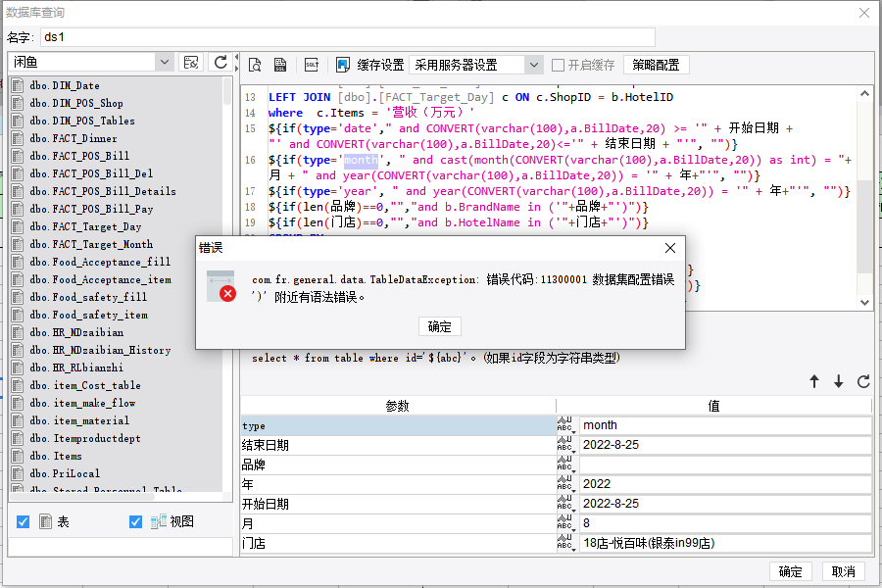Refresh the database table list
The image size is (882, 588).
tap(220, 63)
